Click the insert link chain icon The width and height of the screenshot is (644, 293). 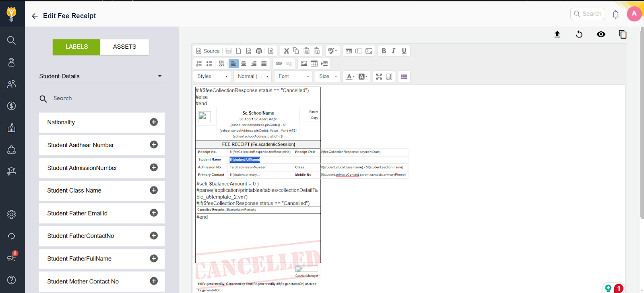pyautogui.click(x=279, y=64)
